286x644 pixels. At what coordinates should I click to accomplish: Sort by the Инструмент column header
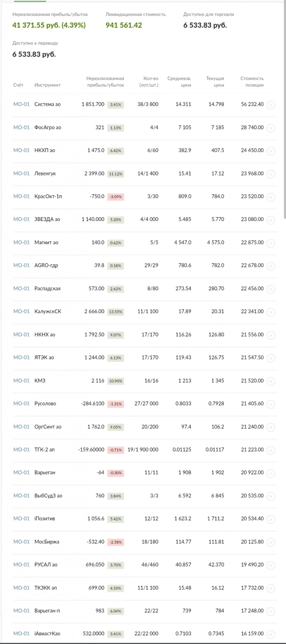pos(48,85)
